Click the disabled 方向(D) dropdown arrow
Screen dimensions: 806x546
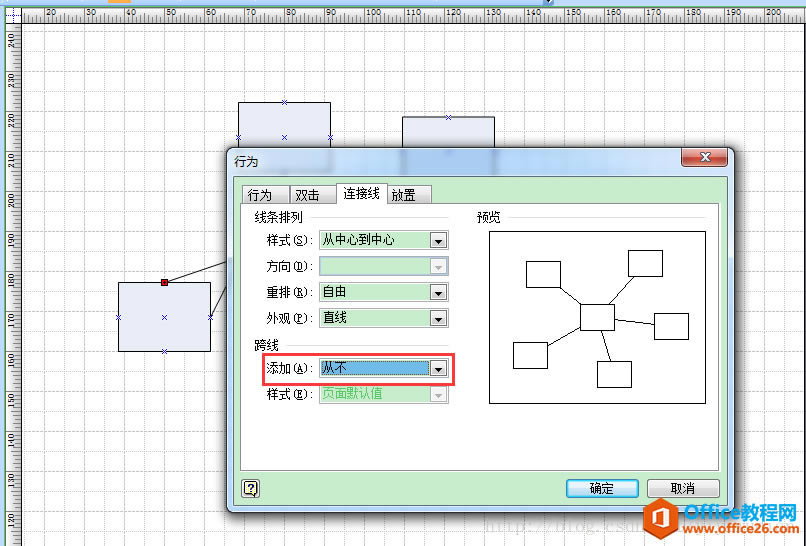click(x=438, y=266)
